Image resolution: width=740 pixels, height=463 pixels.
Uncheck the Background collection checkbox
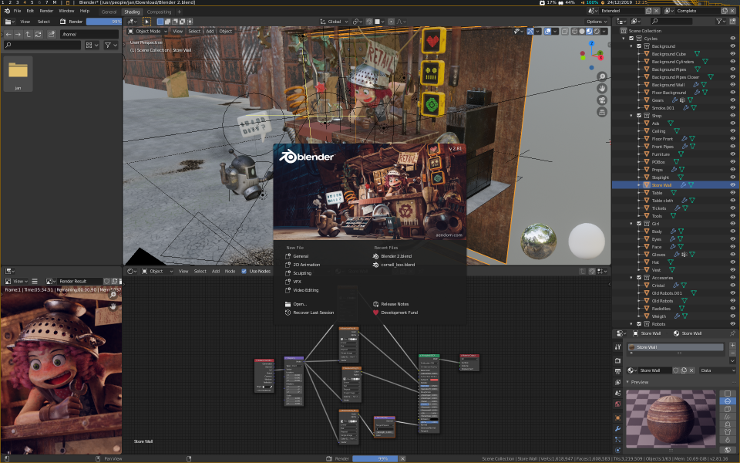pos(639,46)
